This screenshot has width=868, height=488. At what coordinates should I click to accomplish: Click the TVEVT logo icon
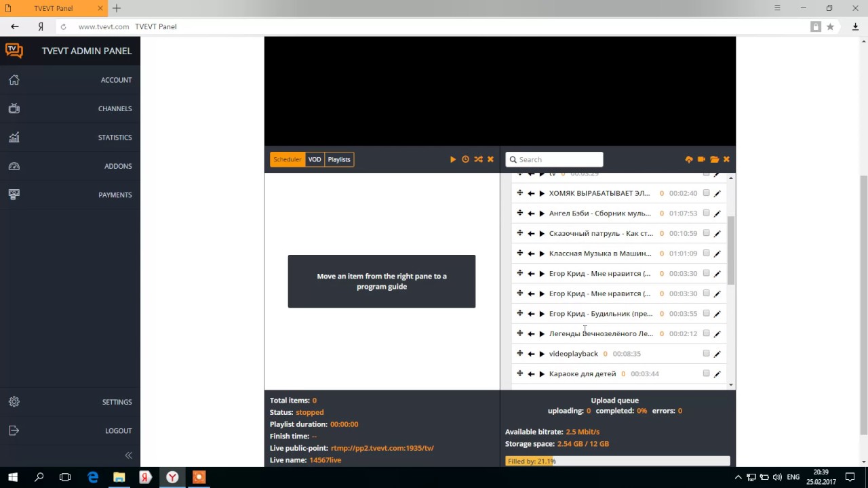(x=14, y=51)
